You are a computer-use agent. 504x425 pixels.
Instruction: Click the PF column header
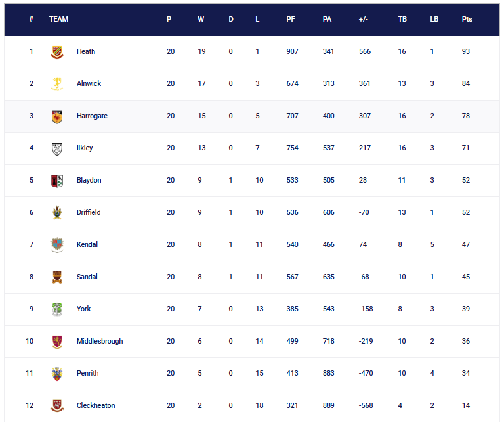291,20
